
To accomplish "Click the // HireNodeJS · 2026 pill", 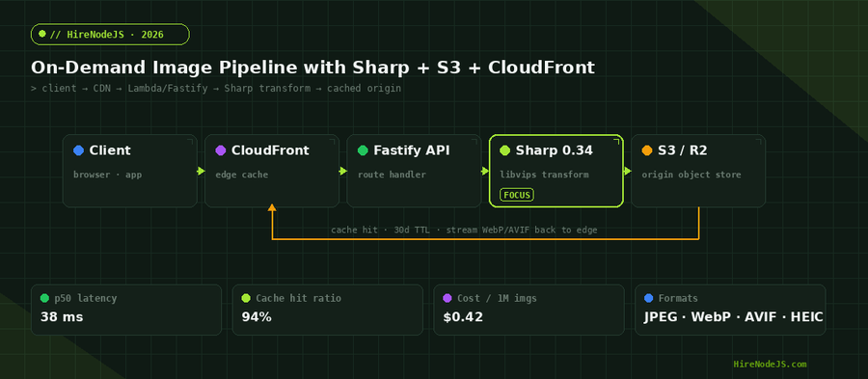I will pyautogui.click(x=110, y=35).
